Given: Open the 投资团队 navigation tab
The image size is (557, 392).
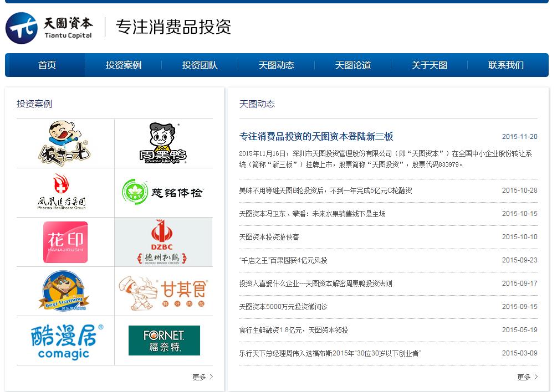Looking at the screenshot, I should [x=200, y=65].
